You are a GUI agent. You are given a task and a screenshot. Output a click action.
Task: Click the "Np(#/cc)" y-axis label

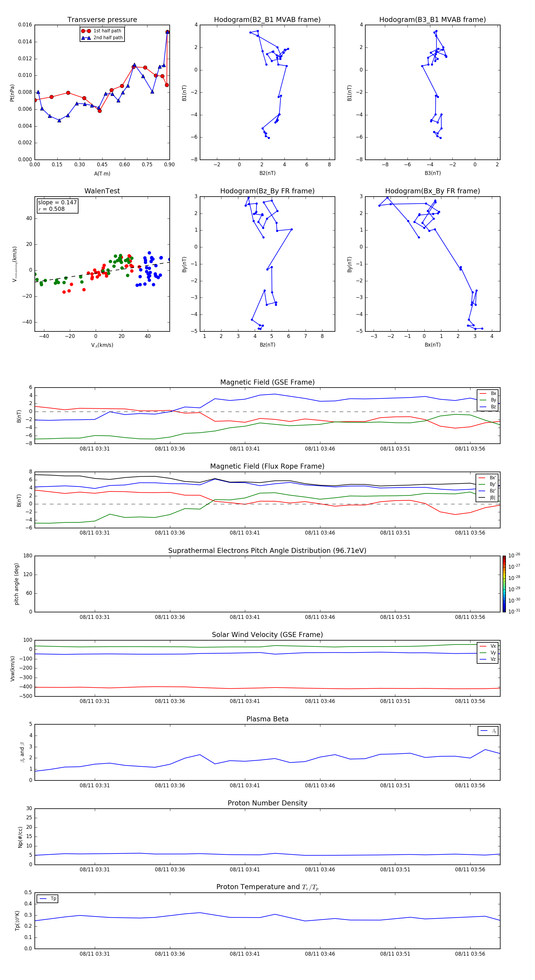[x=20, y=837]
